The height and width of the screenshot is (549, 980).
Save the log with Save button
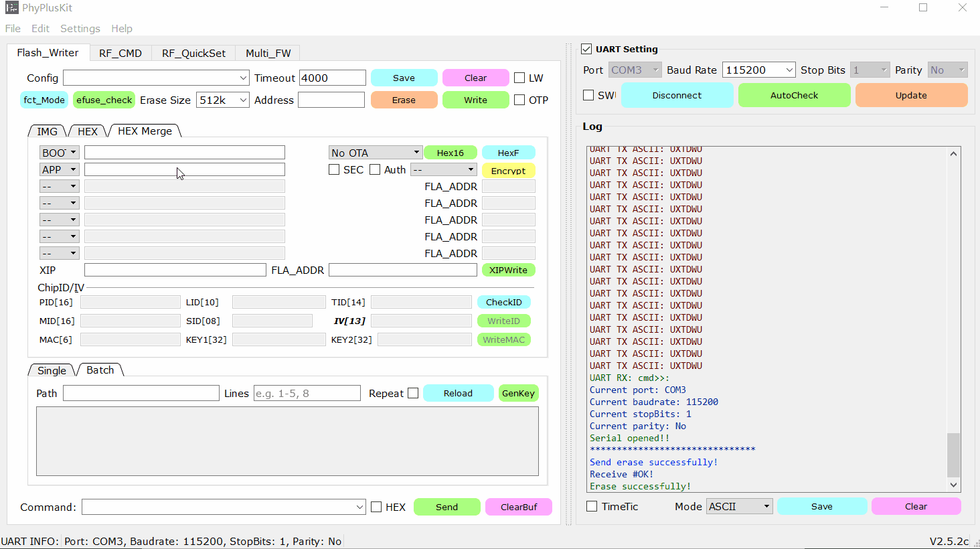[x=822, y=506]
